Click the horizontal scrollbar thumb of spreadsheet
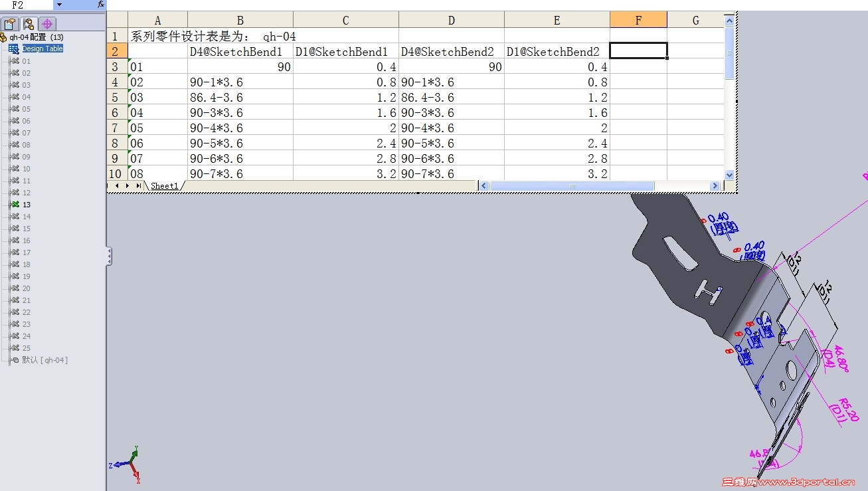868x491 pixels. 572,186
